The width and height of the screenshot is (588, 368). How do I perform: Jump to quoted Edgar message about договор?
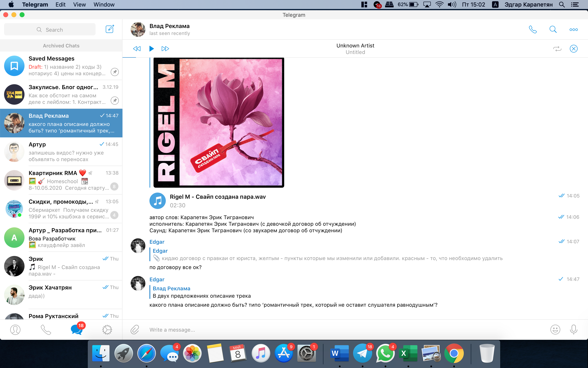click(x=326, y=255)
